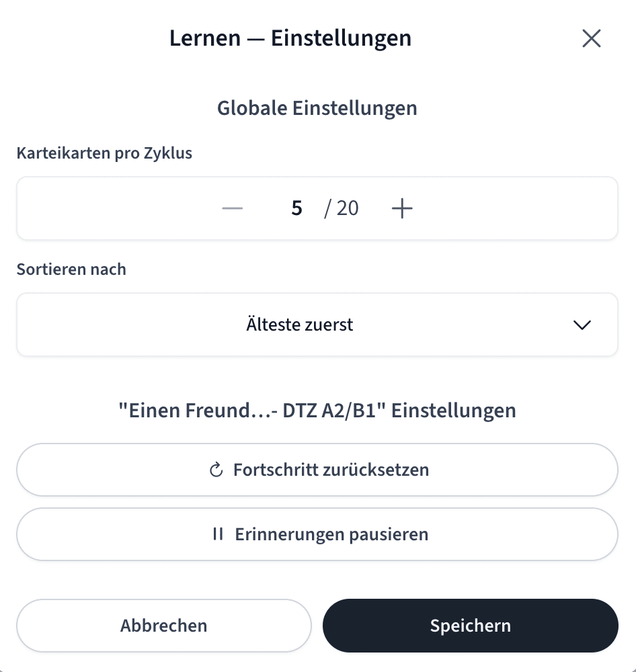Click the "Sortieren nach" label

pyautogui.click(x=71, y=269)
